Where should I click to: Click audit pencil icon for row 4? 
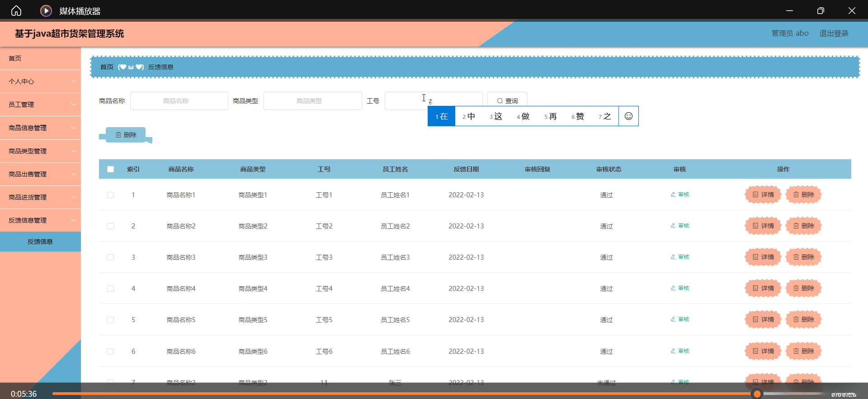point(673,288)
